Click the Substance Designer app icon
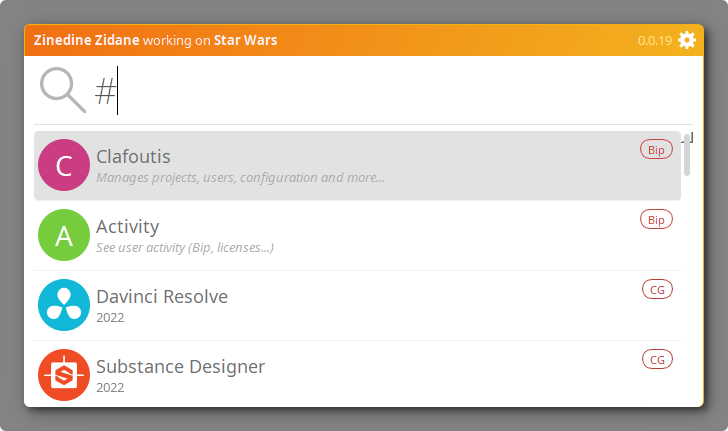Image resolution: width=728 pixels, height=431 pixels. [64, 375]
